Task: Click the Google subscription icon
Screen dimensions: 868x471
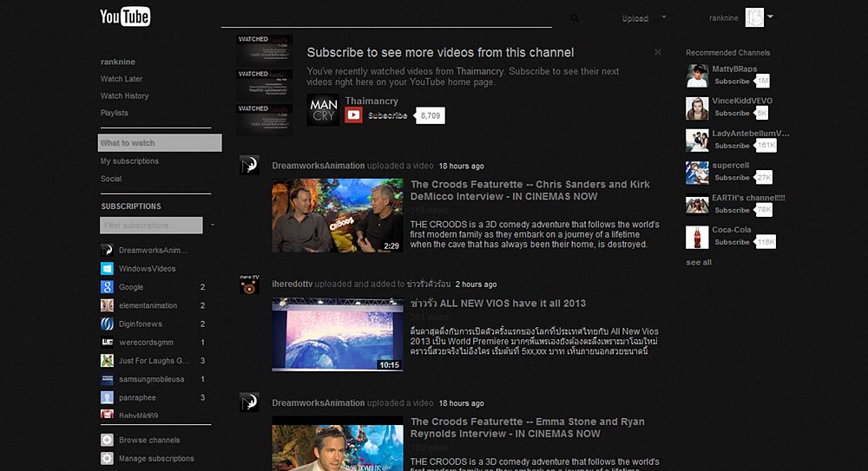Action: tap(107, 287)
